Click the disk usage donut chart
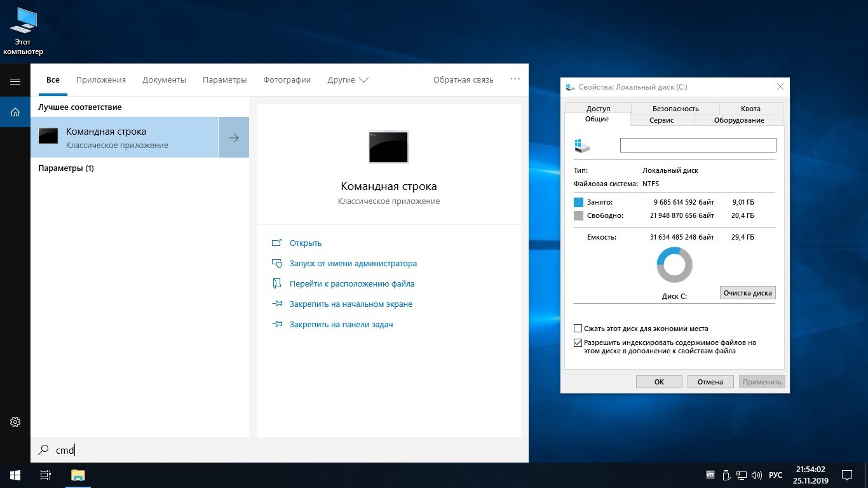This screenshot has height=488, width=868. tap(674, 265)
